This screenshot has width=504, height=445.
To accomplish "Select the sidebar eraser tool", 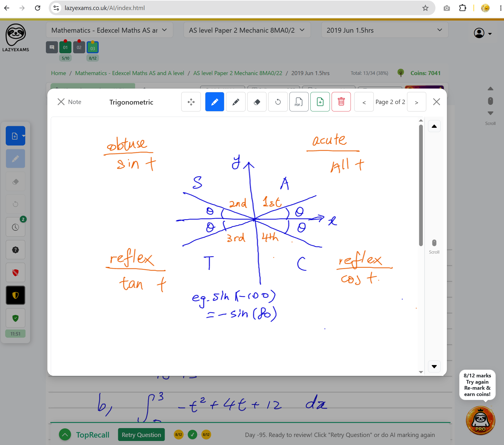I will click(15, 181).
